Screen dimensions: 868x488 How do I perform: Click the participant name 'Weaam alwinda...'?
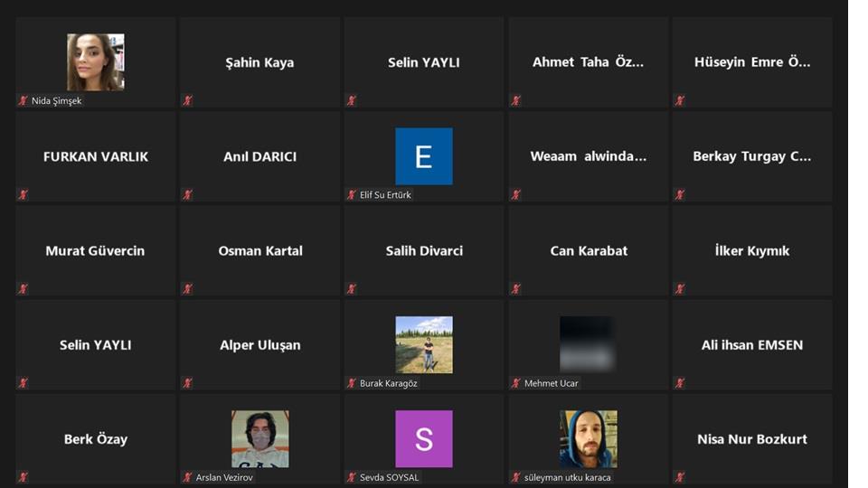coord(589,156)
